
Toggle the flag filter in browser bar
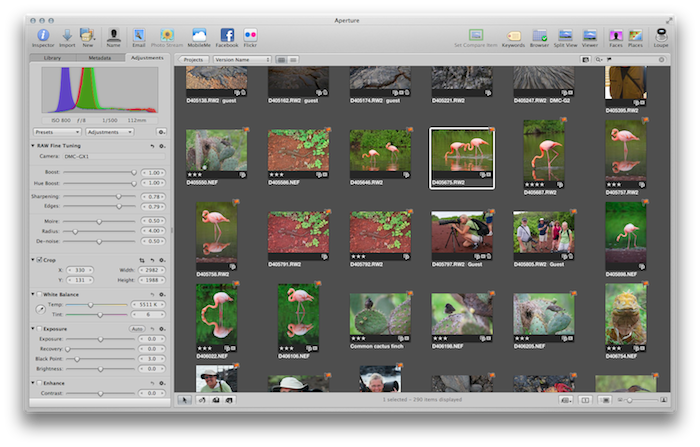point(609,59)
